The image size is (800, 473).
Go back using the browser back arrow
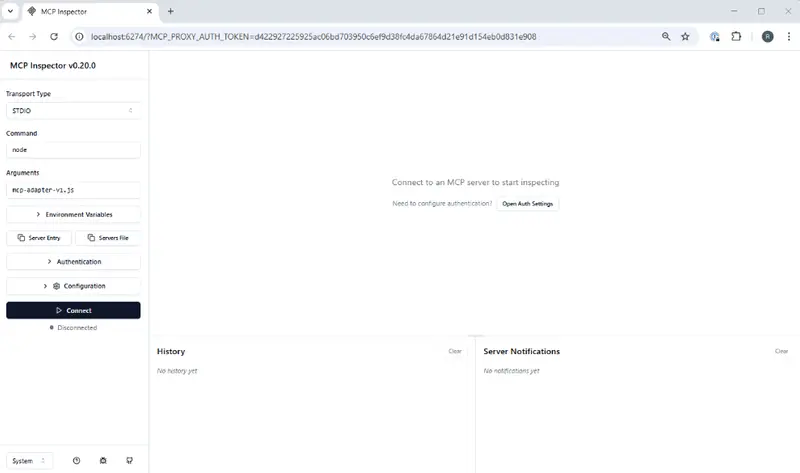[12, 37]
